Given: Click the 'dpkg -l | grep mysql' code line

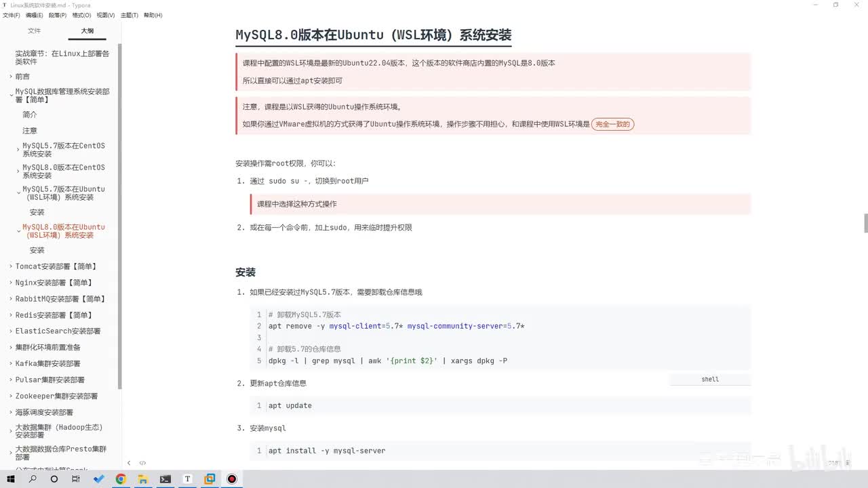Looking at the screenshot, I should click(x=388, y=361).
